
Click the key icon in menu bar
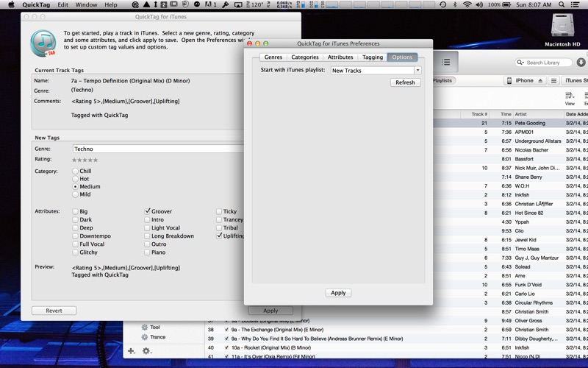pos(226,5)
